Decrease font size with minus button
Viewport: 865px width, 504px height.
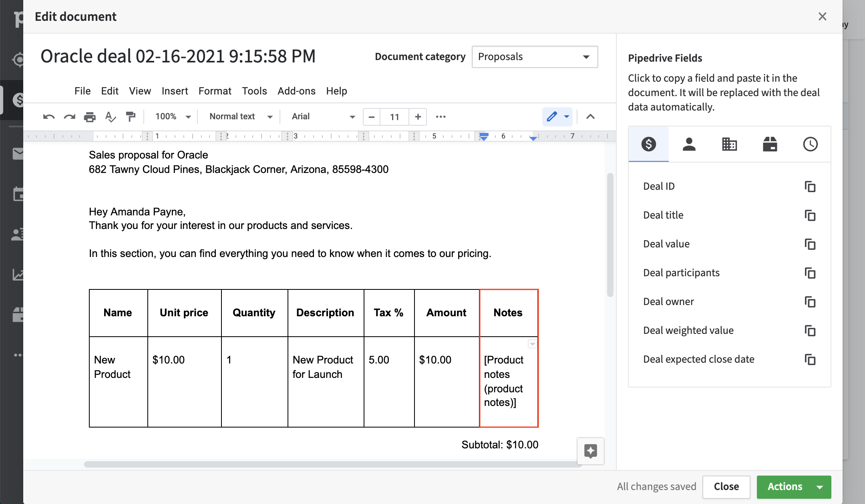371,117
